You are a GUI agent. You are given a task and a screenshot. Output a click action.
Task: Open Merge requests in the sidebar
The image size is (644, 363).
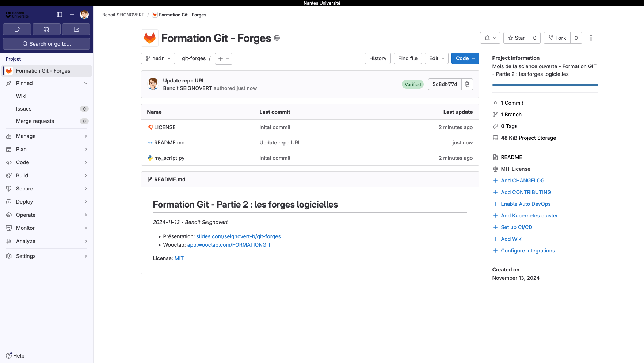47,121
